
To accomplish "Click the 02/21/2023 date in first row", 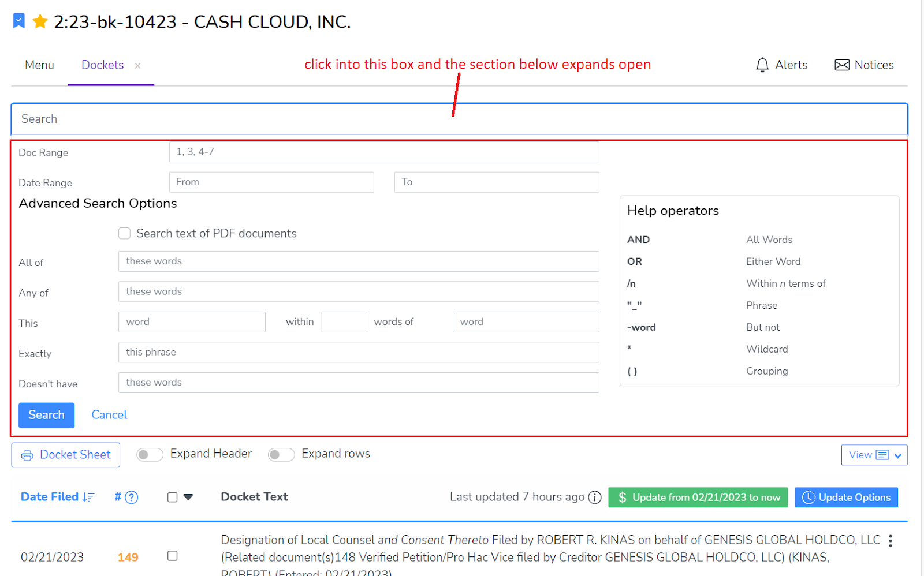I will click(52, 557).
